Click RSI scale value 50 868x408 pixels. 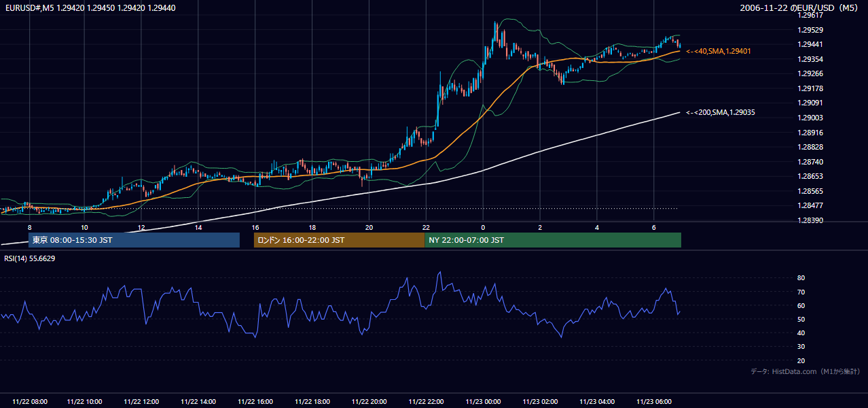[x=801, y=319]
